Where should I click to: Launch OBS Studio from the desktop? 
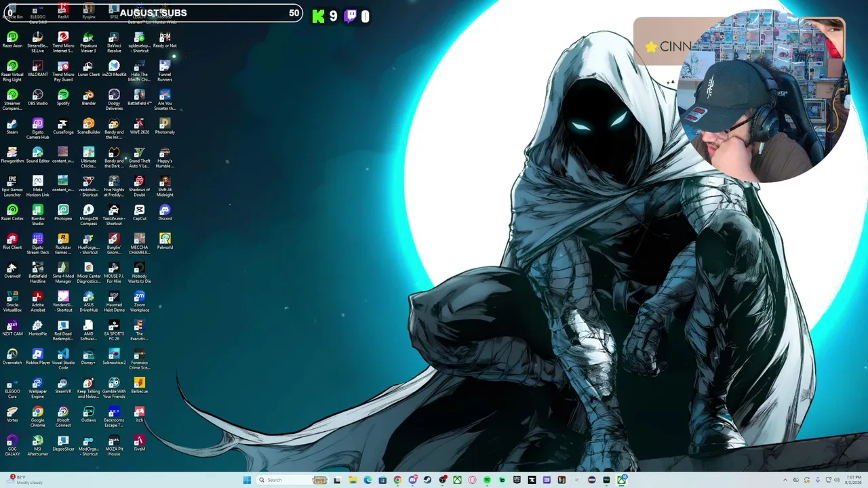click(x=37, y=98)
